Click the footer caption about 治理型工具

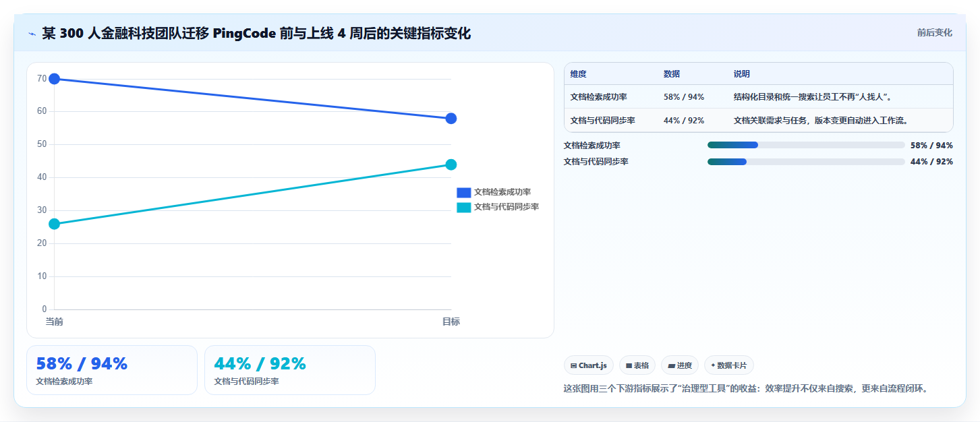tap(745, 389)
